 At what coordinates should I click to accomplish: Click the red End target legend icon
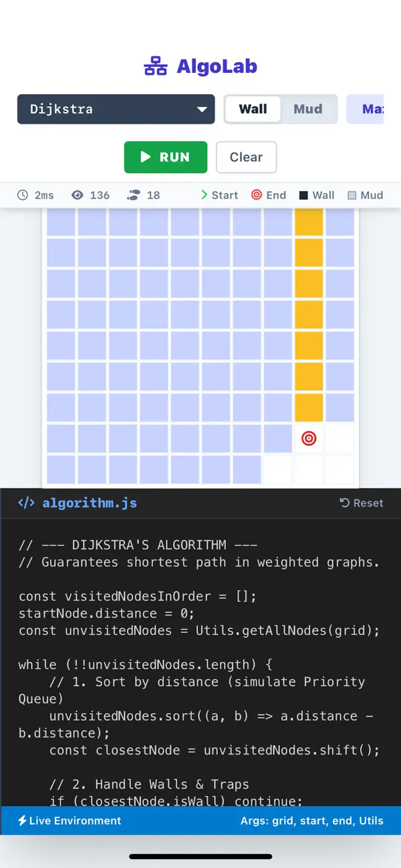pos(256,194)
